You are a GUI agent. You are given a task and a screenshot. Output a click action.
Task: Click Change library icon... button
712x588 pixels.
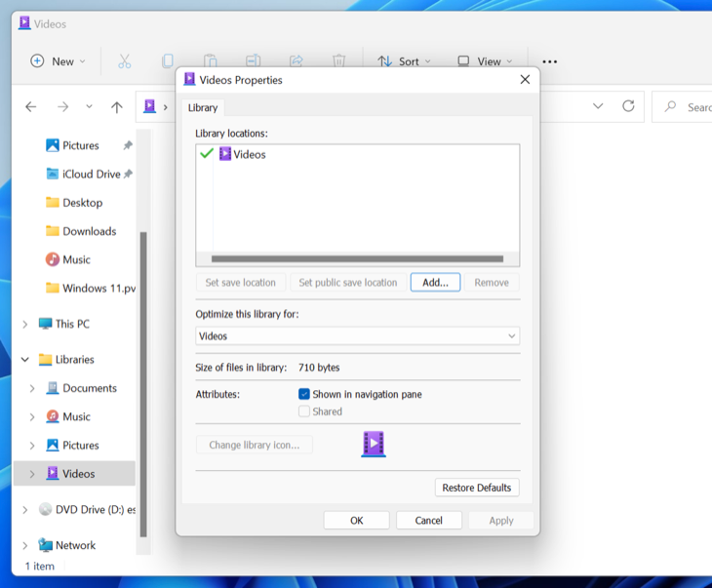[x=255, y=445]
